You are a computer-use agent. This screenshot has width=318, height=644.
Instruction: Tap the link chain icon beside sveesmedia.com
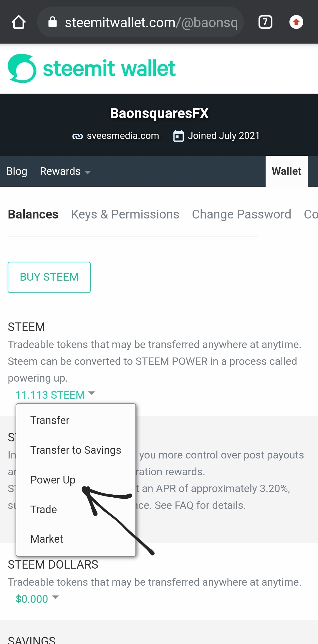coord(77,136)
